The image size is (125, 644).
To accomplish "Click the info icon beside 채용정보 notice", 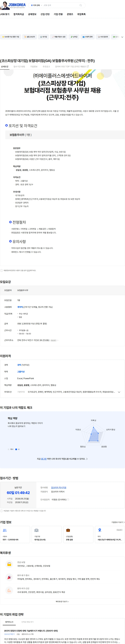I will pos(2,271).
